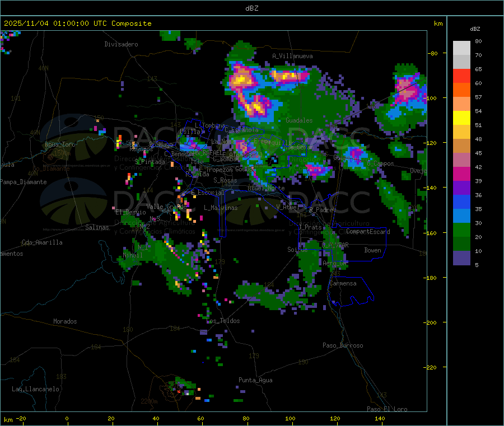
Task: Click the 'V_Atuel' map label
Action: click(288, 207)
